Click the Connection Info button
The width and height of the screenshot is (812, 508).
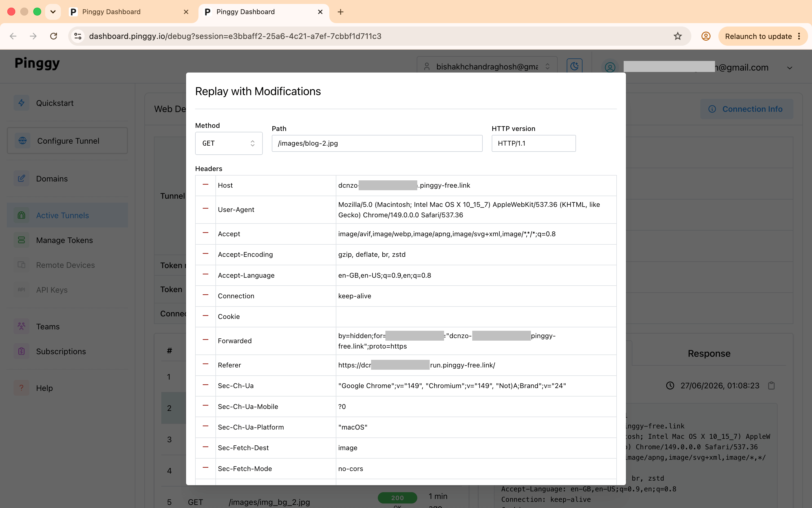click(x=746, y=109)
